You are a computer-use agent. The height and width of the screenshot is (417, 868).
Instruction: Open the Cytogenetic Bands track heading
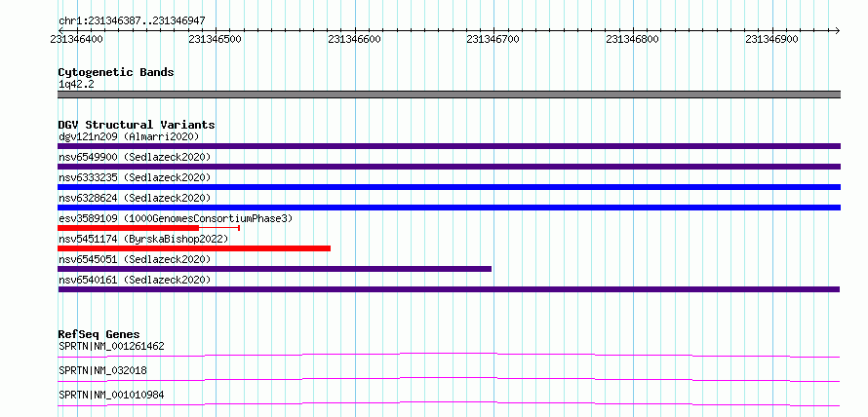[116, 72]
